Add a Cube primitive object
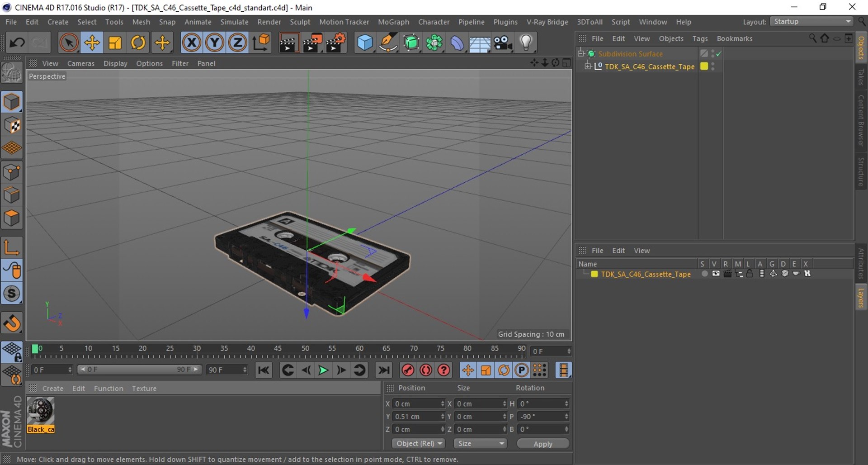Viewport: 868px width, 465px height. coord(365,43)
